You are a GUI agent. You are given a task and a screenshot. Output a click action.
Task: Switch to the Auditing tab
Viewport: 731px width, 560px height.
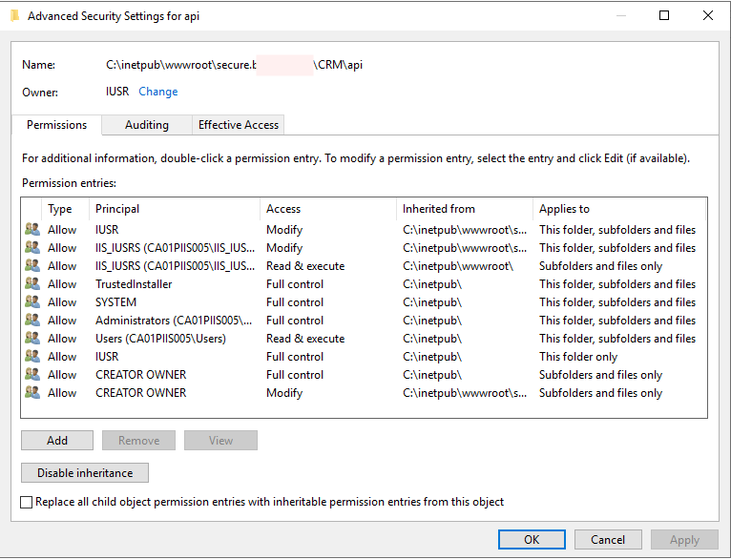pyautogui.click(x=146, y=125)
